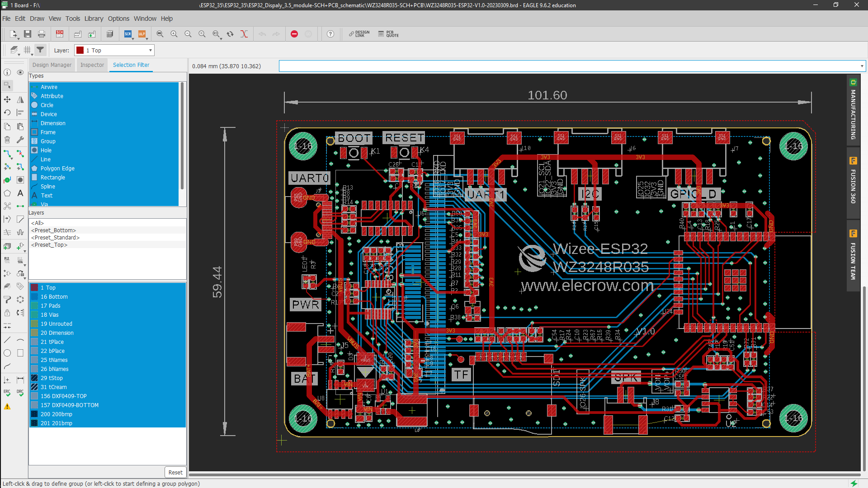Click the Zoom in magnifier icon
The width and height of the screenshot is (868, 488).
(x=174, y=34)
